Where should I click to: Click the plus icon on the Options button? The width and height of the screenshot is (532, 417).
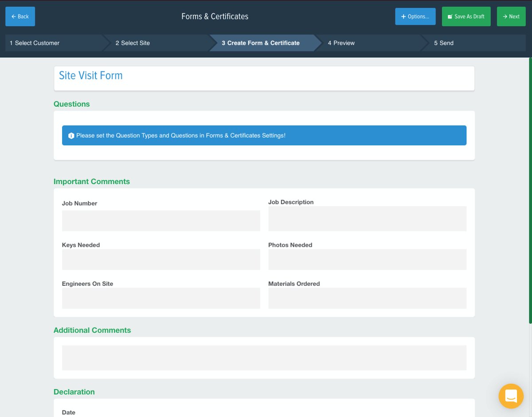(404, 16)
